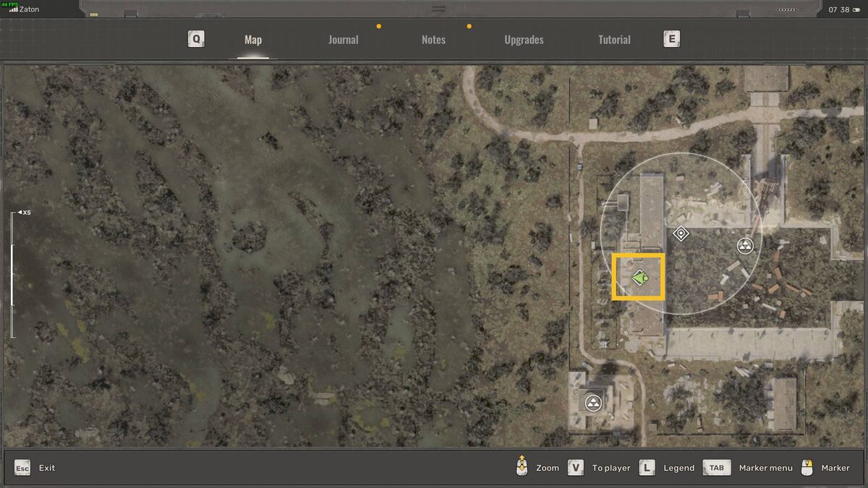Click the Esc key icon

(x=22, y=468)
